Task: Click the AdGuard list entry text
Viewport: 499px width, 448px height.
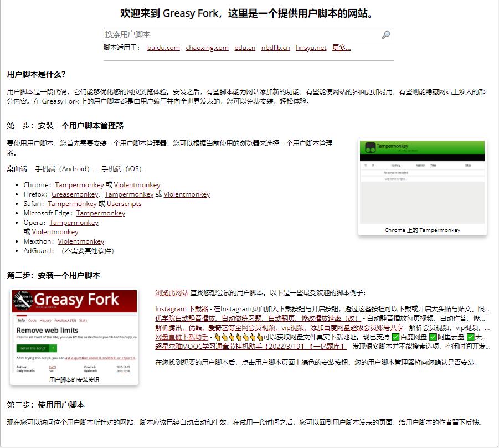Action: point(69,251)
